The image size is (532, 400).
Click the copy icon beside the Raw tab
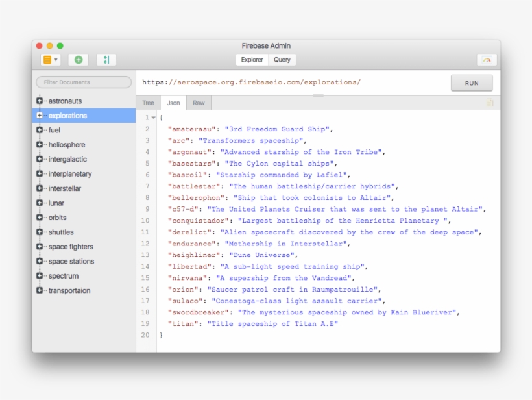click(x=490, y=103)
